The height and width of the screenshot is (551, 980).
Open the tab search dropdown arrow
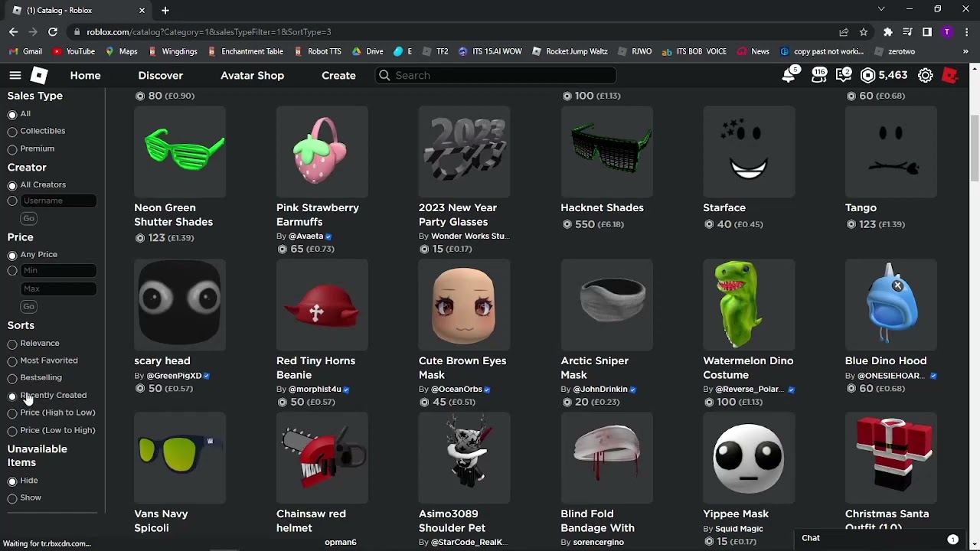point(881,9)
